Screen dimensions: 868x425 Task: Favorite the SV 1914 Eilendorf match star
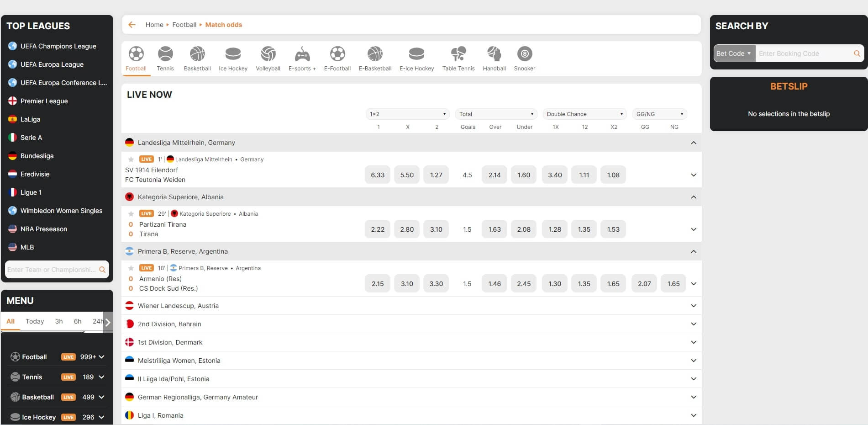click(x=131, y=159)
